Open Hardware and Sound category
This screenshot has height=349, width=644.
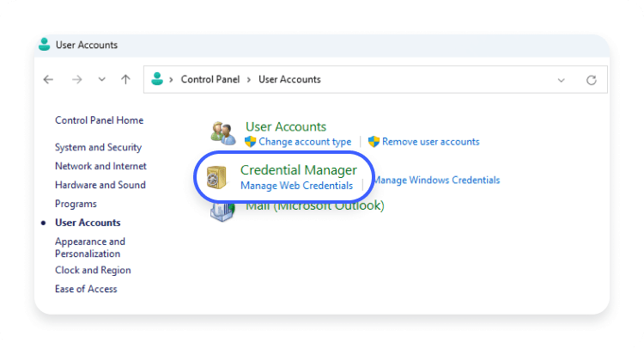click(x=100, y=185)
